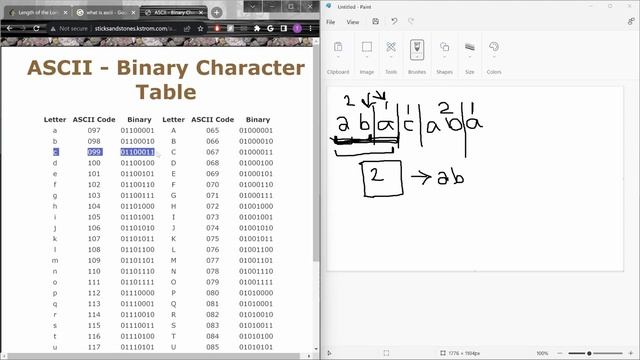Save the Paint drawing using save icon
The height and width of the screenshot is (360, 640).
(376, 21)
